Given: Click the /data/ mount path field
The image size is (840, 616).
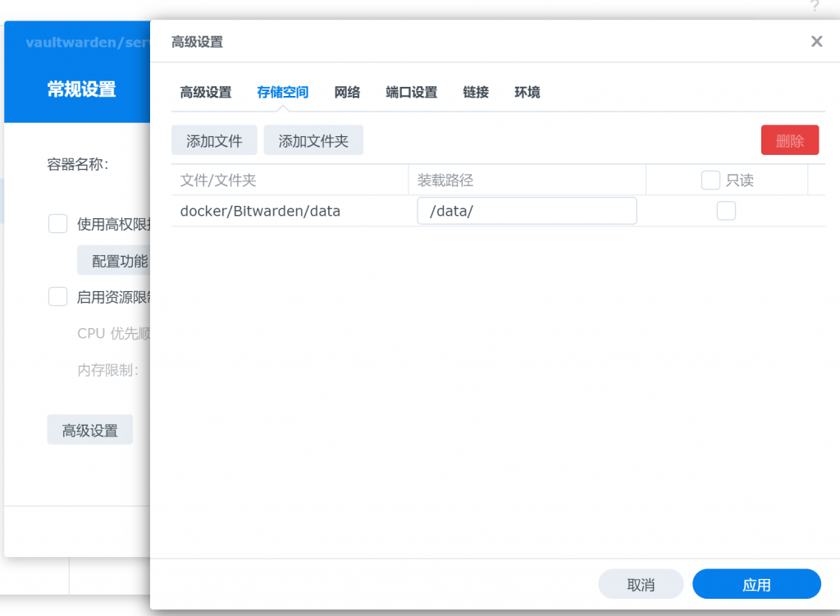Looking at the screenshot, I should 527,211.
